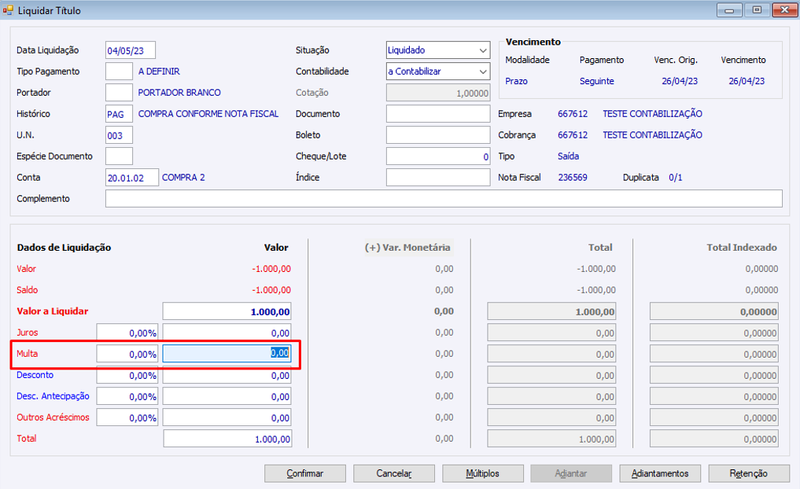
Task: Click the Conta code field 20.01.02
Action: click(132, 178)
